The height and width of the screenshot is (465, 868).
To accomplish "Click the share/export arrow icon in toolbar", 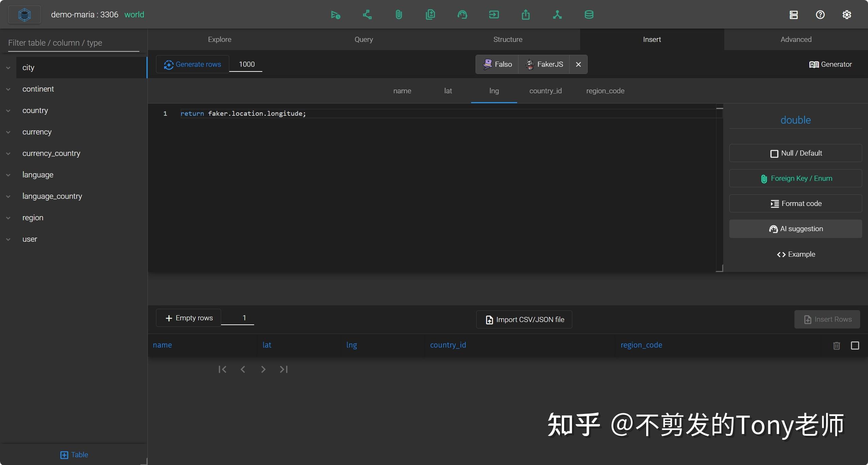I will 526,15.
